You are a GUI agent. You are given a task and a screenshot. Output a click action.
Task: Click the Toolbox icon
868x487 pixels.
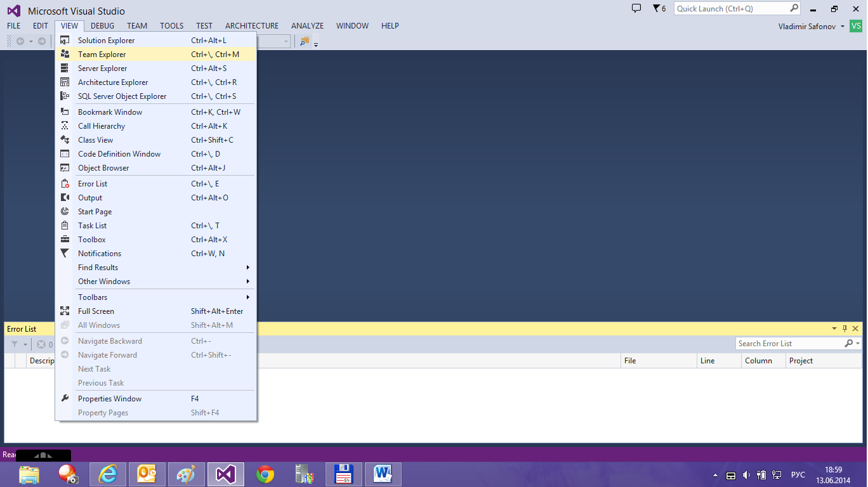[x=65, y=240]
